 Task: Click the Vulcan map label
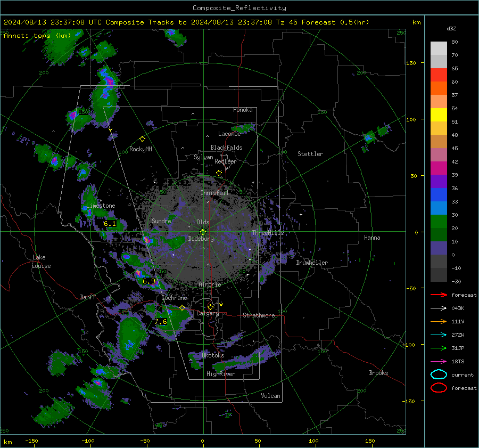click(271, 396)
